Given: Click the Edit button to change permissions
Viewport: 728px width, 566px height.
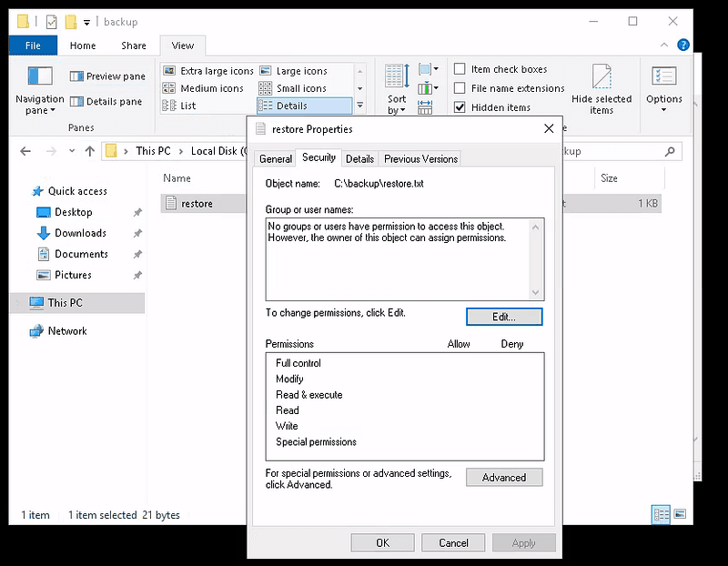Looking at the screenshot, I should [504, 316].
